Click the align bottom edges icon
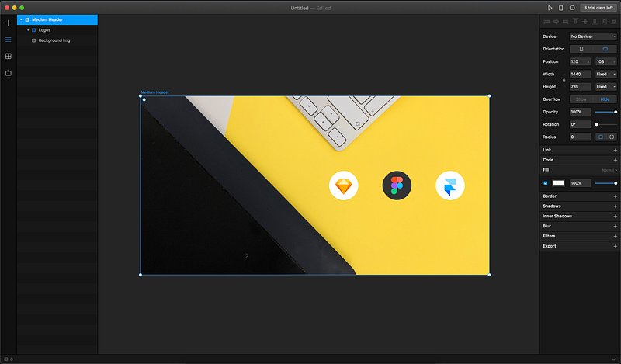 pyautogui.click(x=595, y=22)
